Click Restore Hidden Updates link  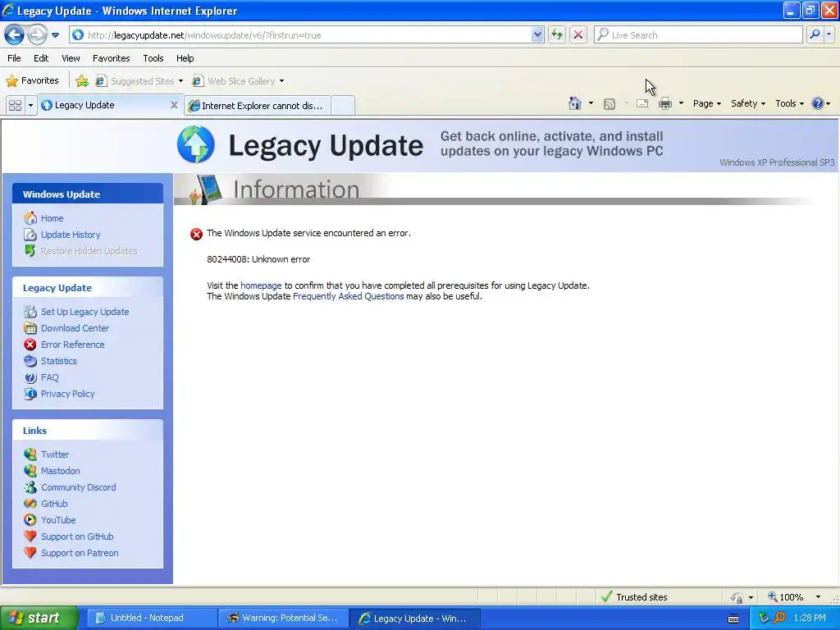point(89,251)
